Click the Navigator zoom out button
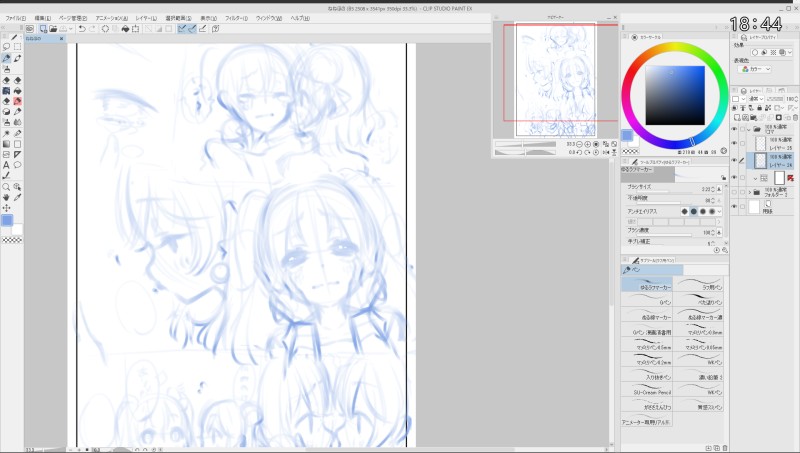 coord(580,144)
